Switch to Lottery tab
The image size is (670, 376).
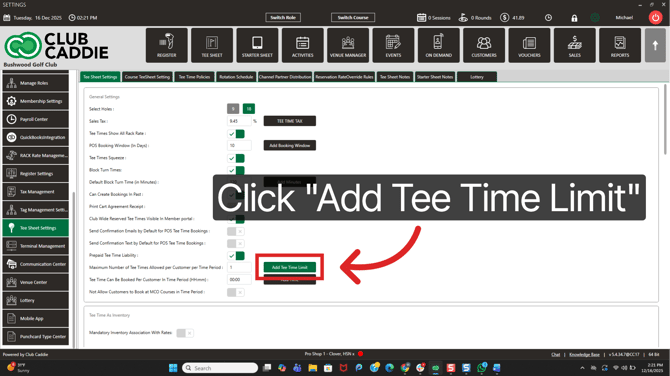click(477, 77)
